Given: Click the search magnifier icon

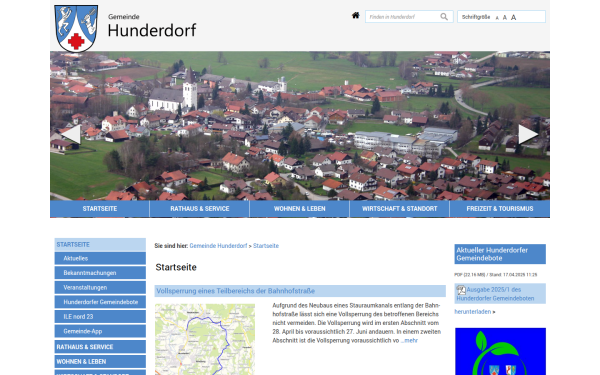Looking at the screenshot, I should [x=444, y=17].
